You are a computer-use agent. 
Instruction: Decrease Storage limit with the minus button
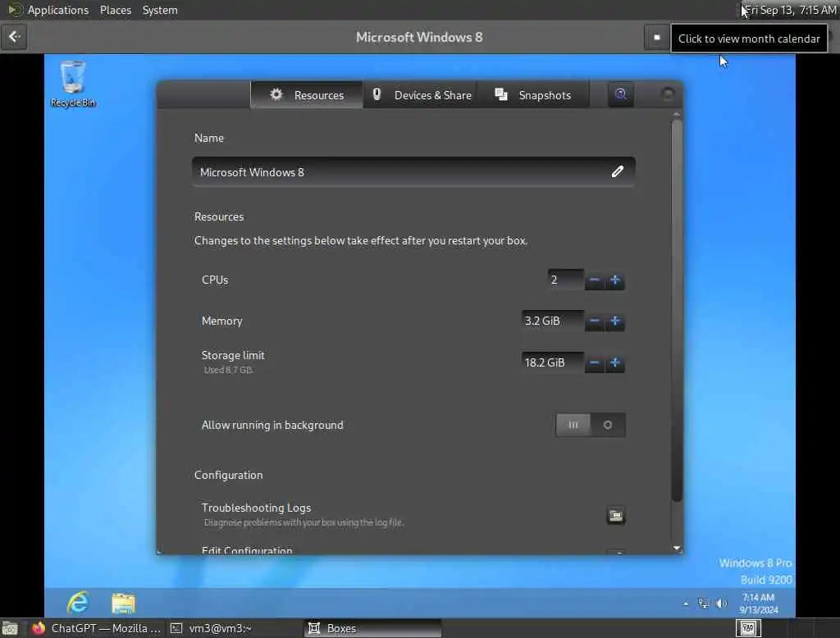594,362
